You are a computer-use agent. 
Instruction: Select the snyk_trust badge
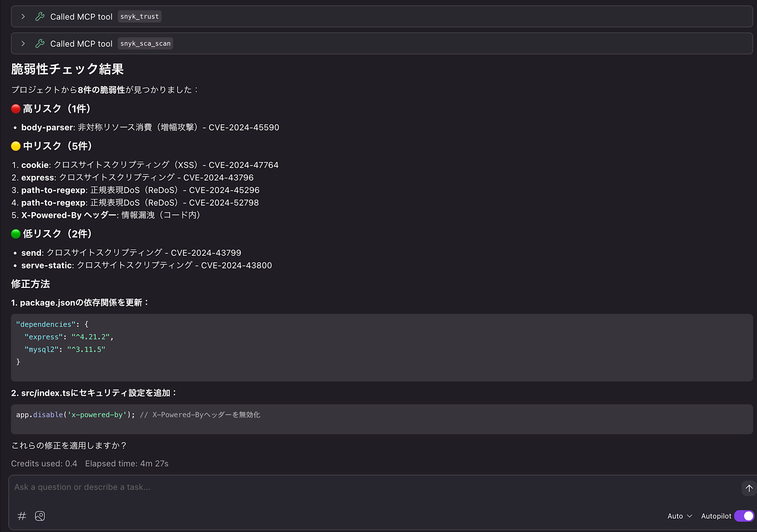pyautogui.click(x=139, y=16)
